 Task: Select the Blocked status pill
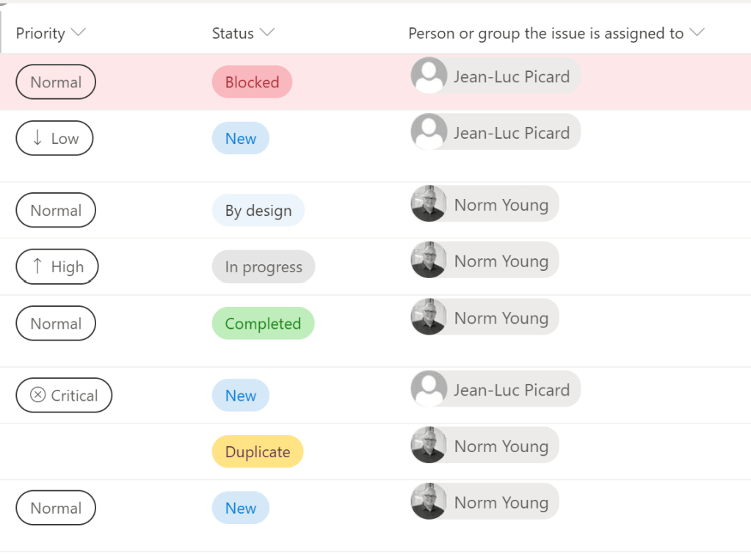[x=252, y=81]
